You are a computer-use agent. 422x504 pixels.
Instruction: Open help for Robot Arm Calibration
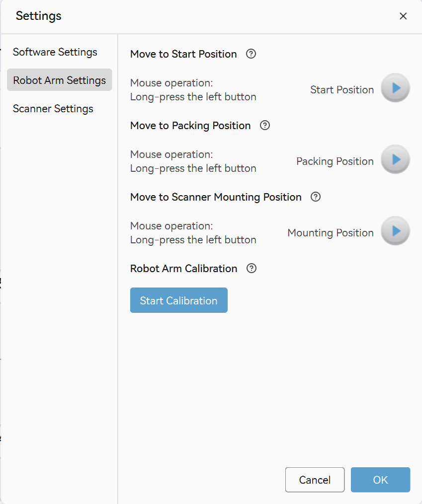point(251,268)
